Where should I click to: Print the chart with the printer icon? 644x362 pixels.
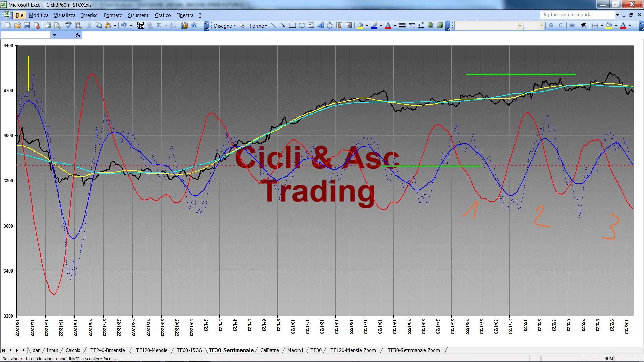48,25
